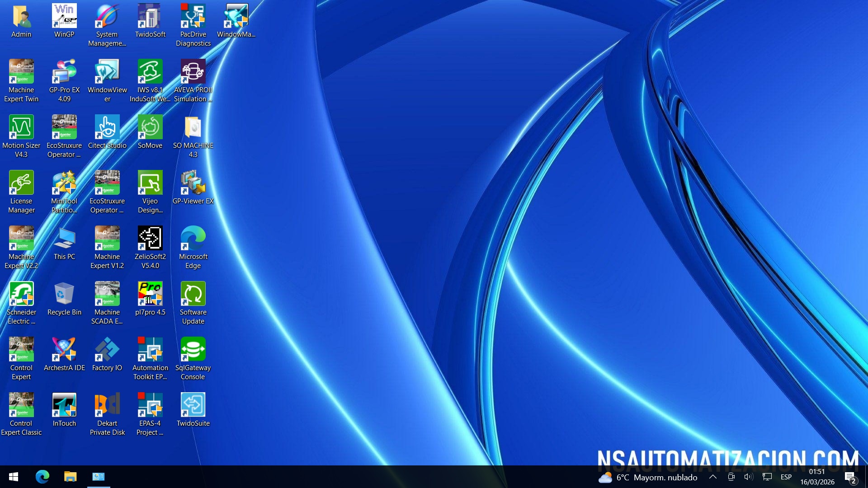Select Automation Toolkit EP icon

tap(150, 359)
